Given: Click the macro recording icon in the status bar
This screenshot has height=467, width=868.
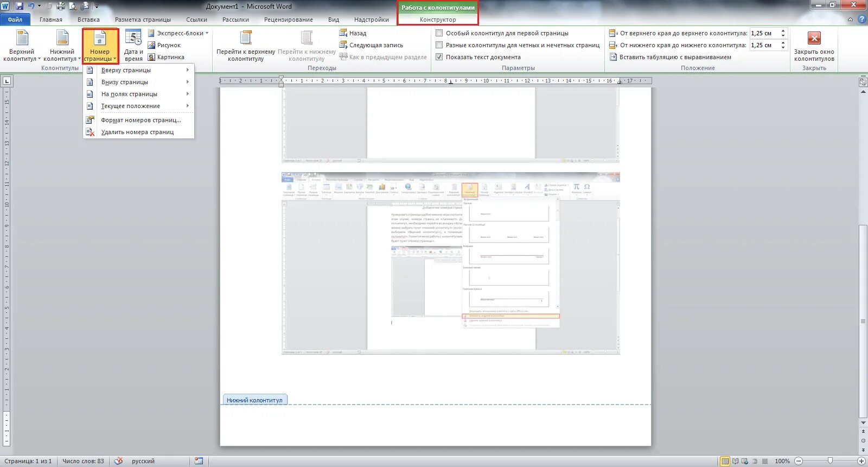Looking at the screenshot, I should 199,461.
